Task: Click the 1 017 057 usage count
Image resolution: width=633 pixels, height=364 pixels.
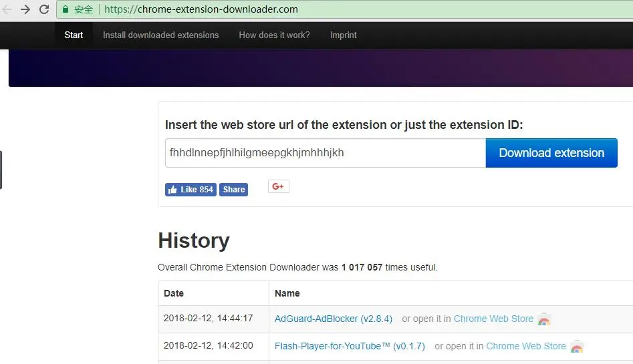Action: pyautogui.click(x=362, y=267)
